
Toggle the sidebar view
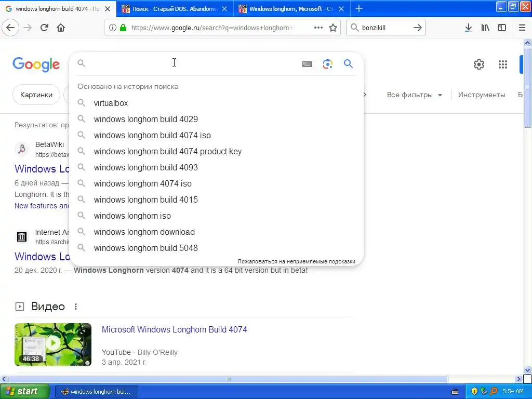pos(502,28)
